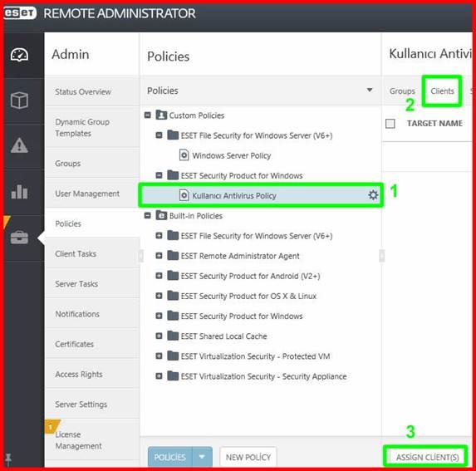Screen dimensions: 476x471
Task: Switch to the Clients tab
Action: click(x=442, y=91)
